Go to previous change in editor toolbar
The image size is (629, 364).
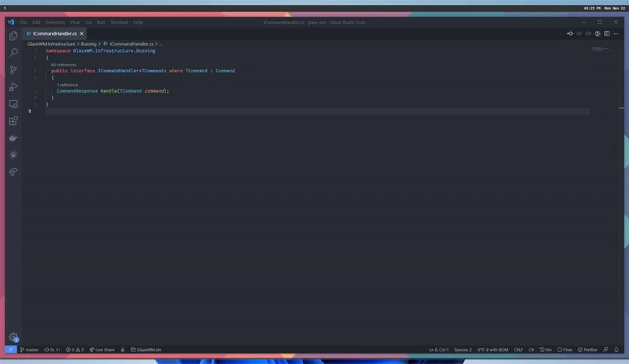pos(579,34)
